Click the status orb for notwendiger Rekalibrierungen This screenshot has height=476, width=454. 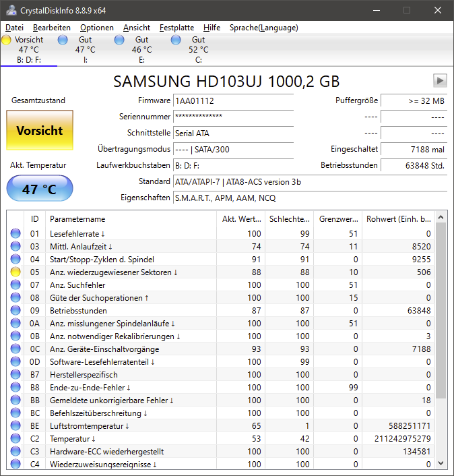(x=15, y=336)
